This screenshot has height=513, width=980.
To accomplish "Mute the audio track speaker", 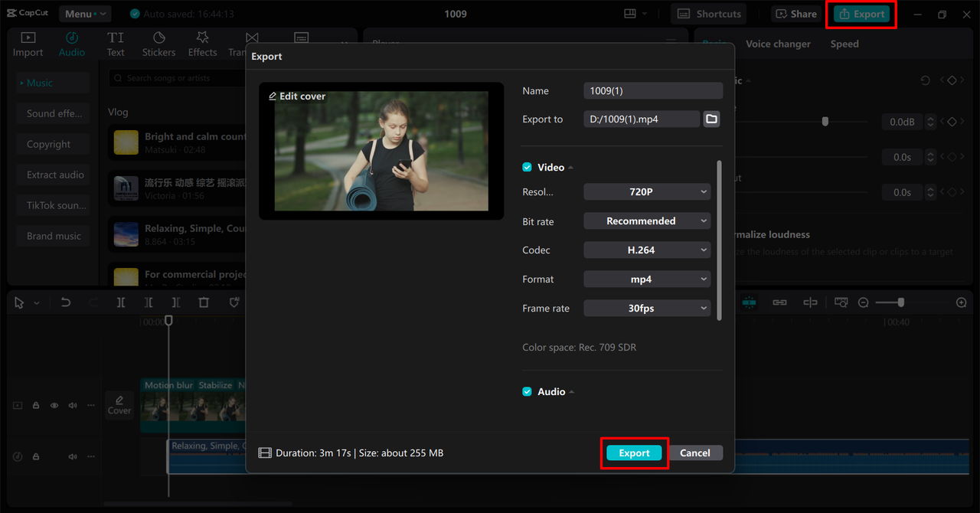I will 73,456.
